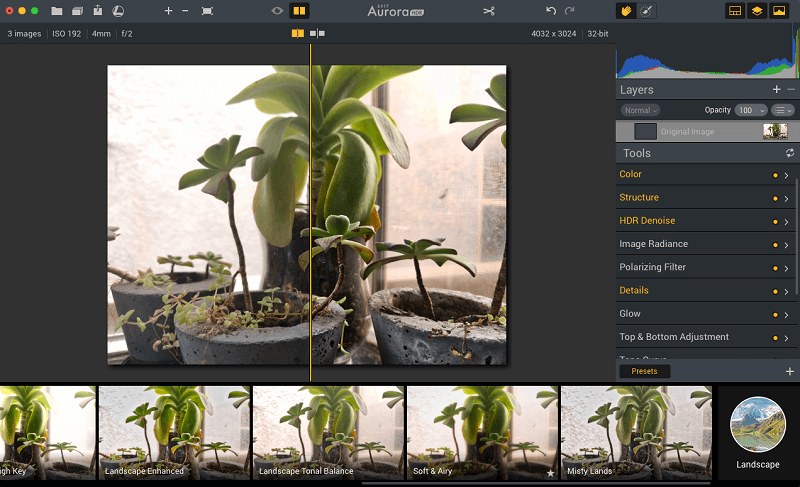Undo the last action
This screenshot has height=487, width=800.
coord(551,10)
